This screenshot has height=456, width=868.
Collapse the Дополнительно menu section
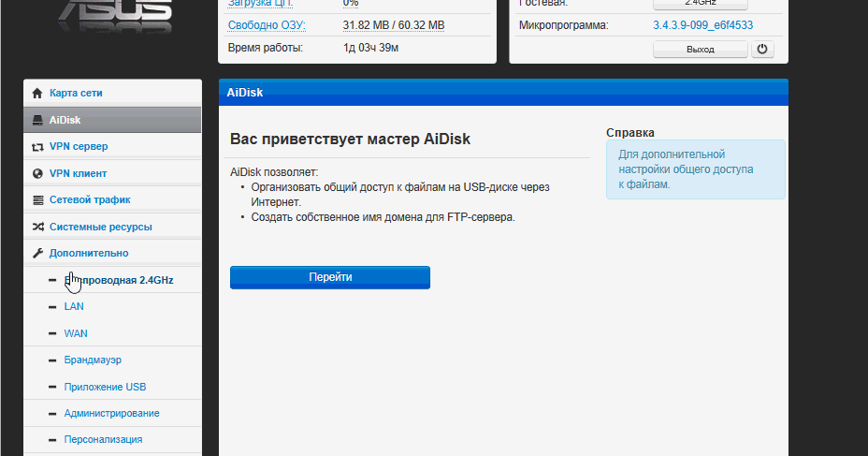click(x=112, y=253)
